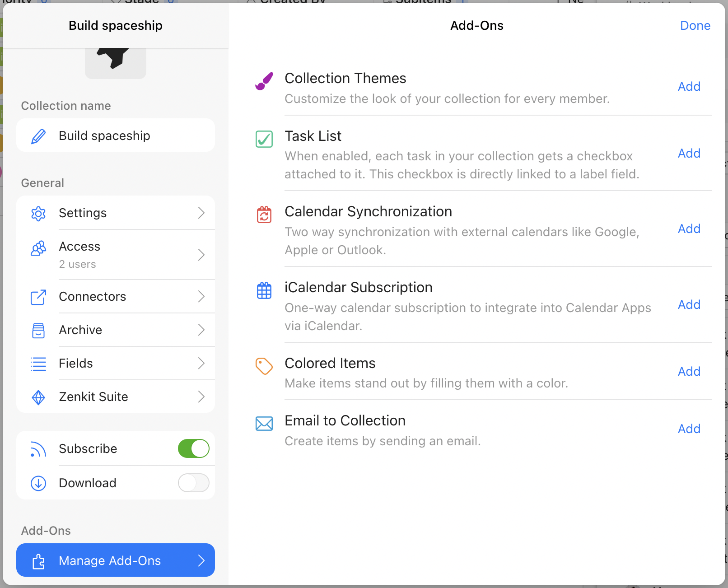Click the Connectors external link icon
The image size is (728, 588).
click(x=38, y=297)
